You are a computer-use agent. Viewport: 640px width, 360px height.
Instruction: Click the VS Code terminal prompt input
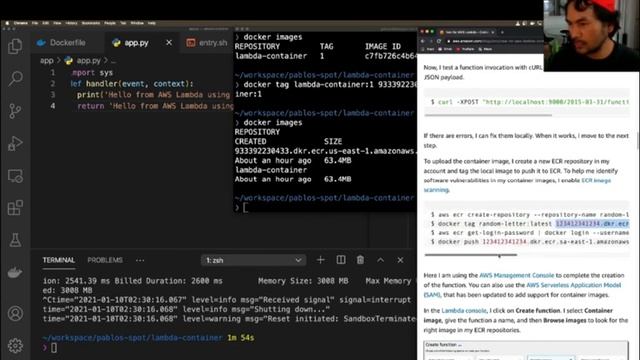click(54, 348)
